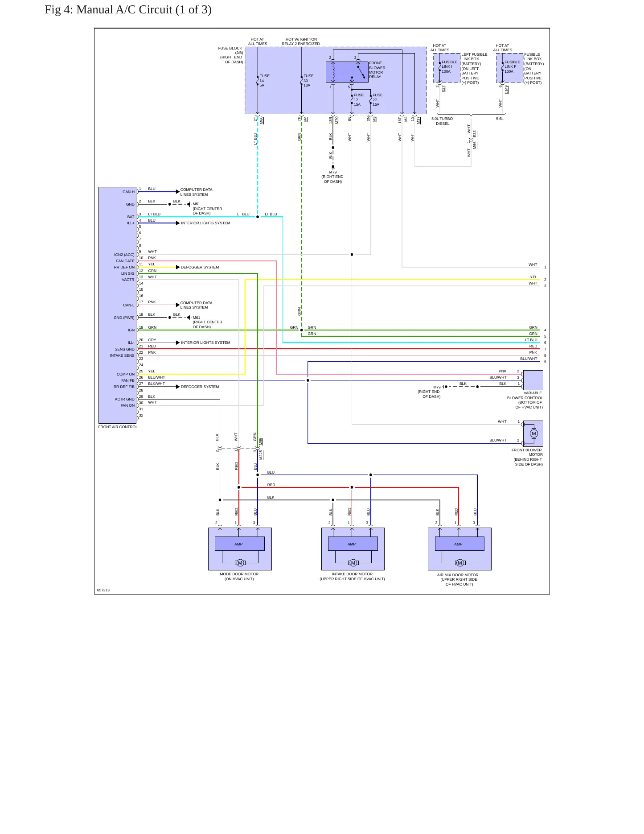Select the variable blower control box
Screen dimensions: 644x834
pos(533,380)
